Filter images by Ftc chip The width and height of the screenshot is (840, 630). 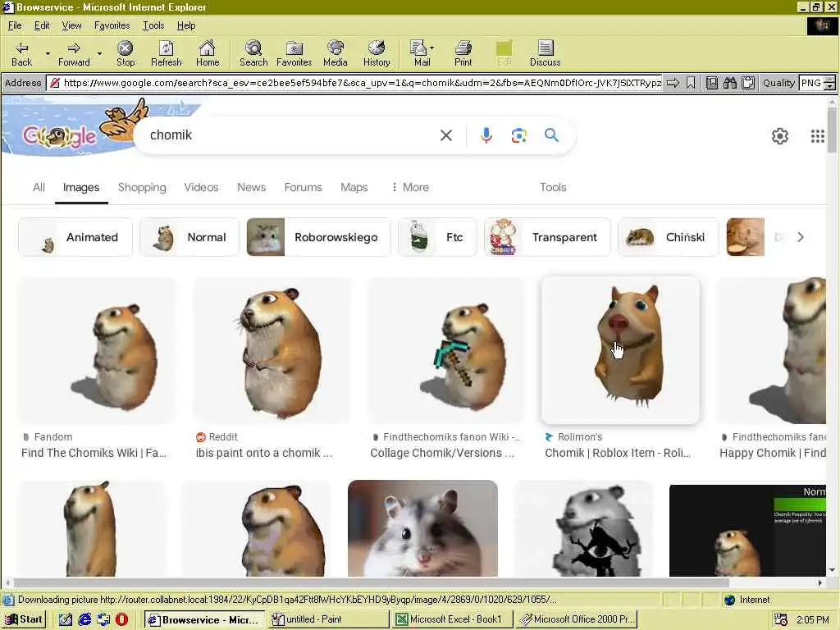click(x=437, y=237)
